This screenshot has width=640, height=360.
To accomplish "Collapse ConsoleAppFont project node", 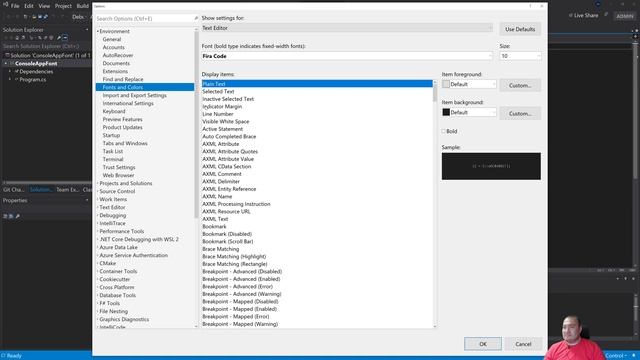I will click(5, 64).
